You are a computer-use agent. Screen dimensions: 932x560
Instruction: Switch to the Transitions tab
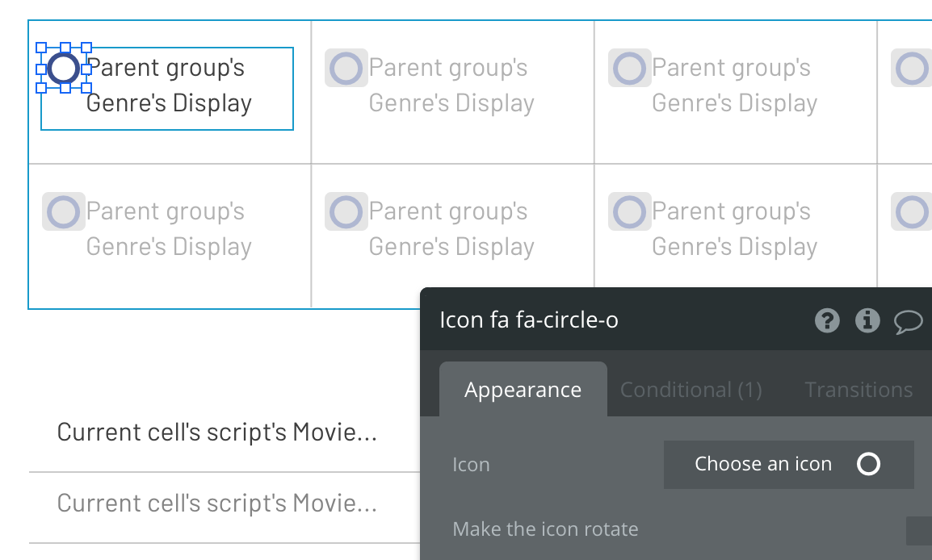tap(858, 390)
